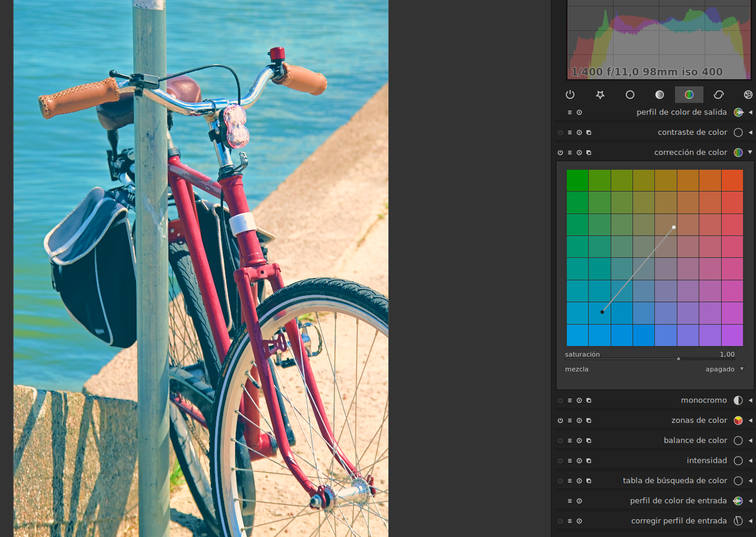The height and width of the screenshot is (537, 756).
Task: Reset the monocromo module parameters
Action: tap(579, 400)
